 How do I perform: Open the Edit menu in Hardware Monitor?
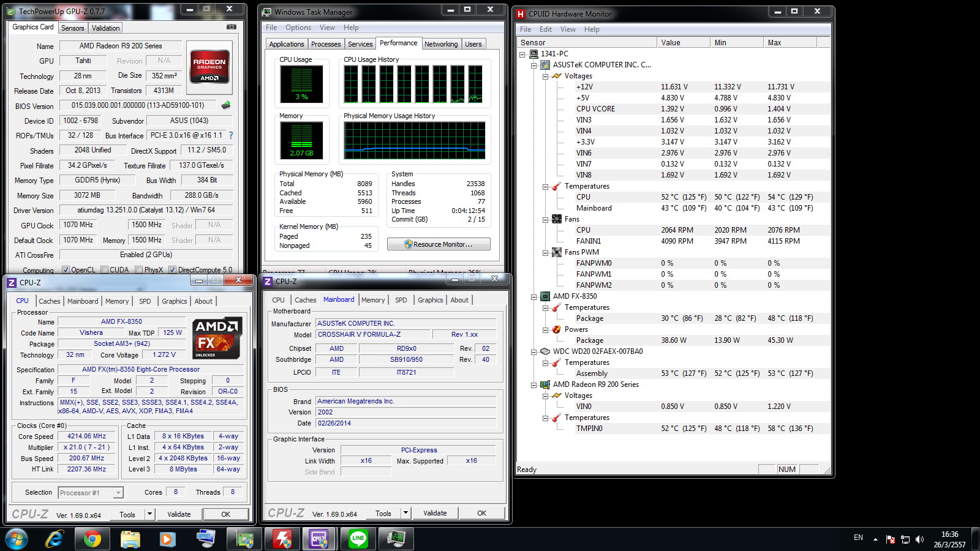coord(546,29)
